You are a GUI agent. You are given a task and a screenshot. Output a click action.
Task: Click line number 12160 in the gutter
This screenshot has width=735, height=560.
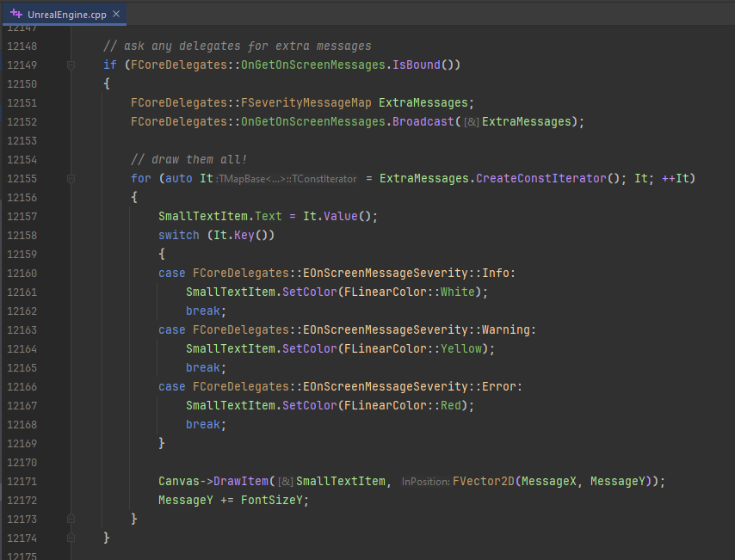[x=22, y=274]
